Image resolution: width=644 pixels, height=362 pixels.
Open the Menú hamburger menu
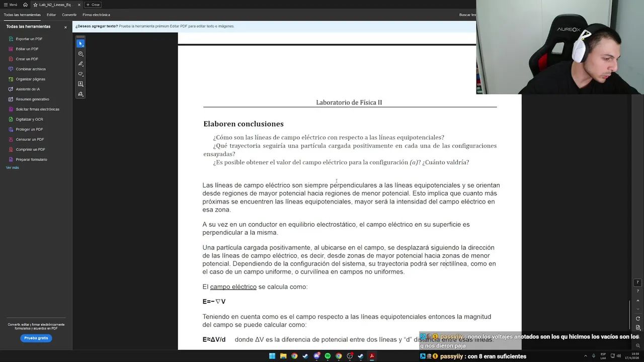pos(10,5)
